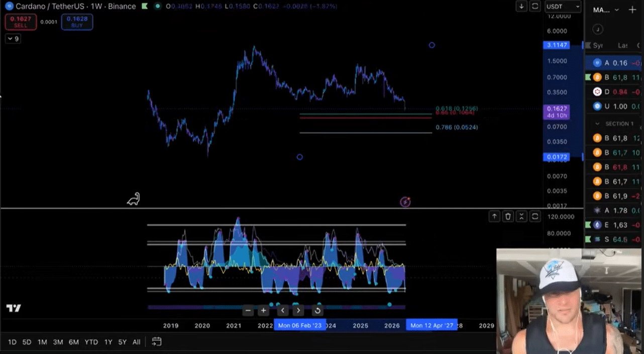Click the lower blue circle drawing handle
The width and height of the screenshot is (644, 354).
[300, 157]
